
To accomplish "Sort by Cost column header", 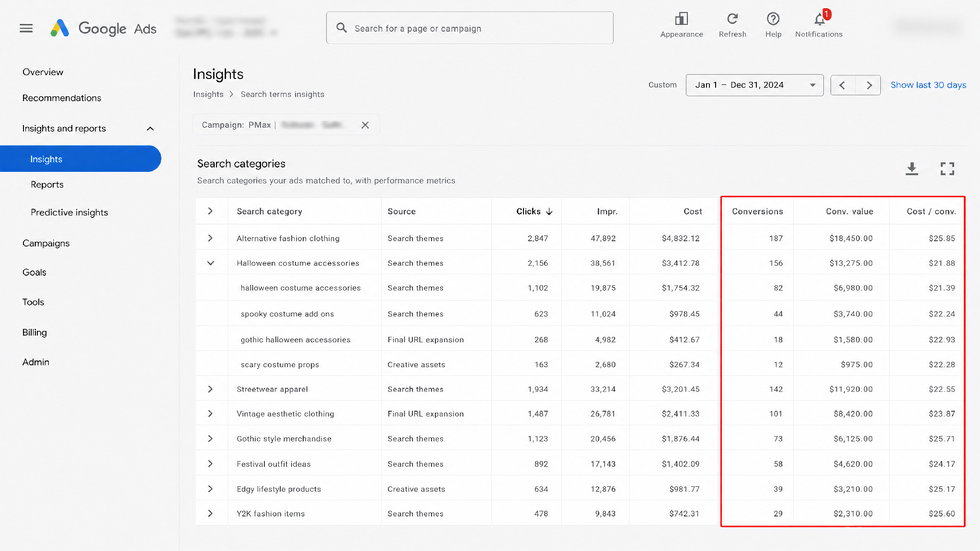I will 693,212.
